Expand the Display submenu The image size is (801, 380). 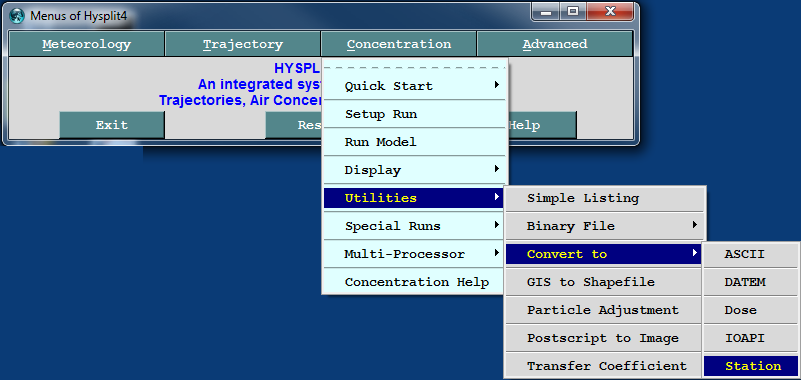click(415, 170)
